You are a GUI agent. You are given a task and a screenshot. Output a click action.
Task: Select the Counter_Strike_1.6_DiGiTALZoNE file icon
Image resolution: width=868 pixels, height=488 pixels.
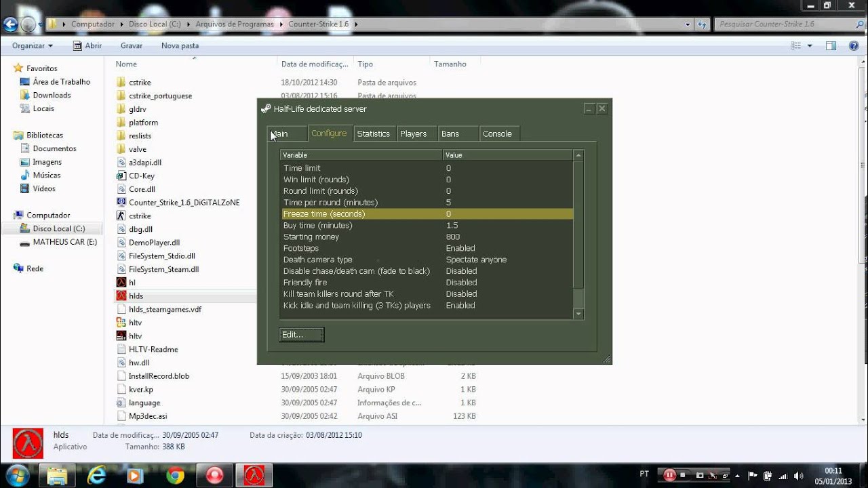121,202
